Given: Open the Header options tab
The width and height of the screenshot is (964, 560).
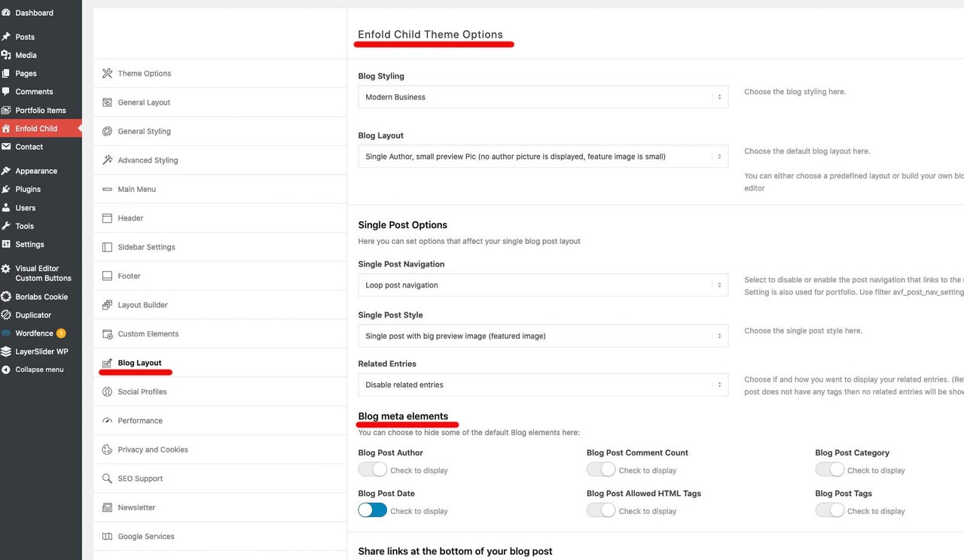Looking at the screenshot, I should pos(220,218).
